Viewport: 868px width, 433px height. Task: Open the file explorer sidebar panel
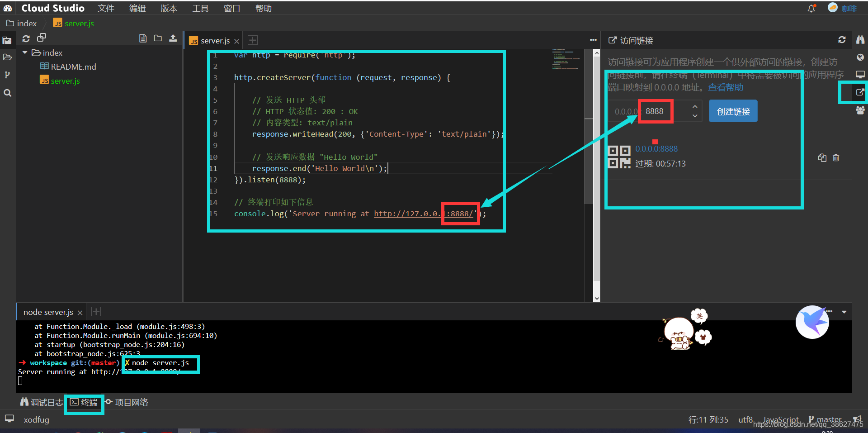pyautogui.click(x=7, y=40)
